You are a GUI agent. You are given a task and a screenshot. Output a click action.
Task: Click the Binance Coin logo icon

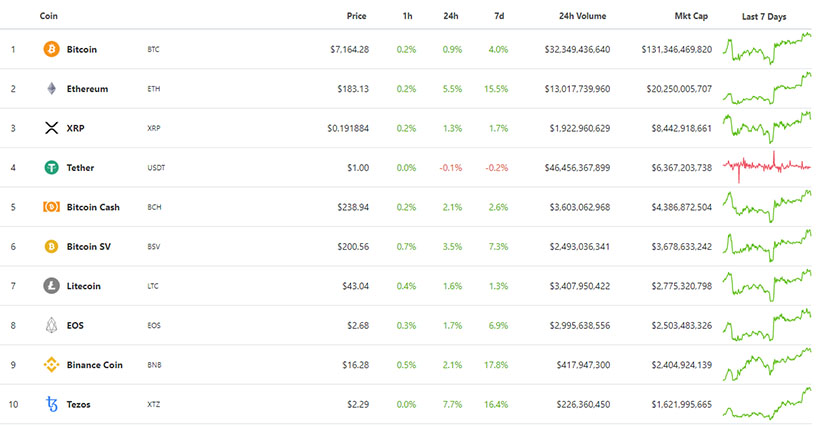click(51, 365)
